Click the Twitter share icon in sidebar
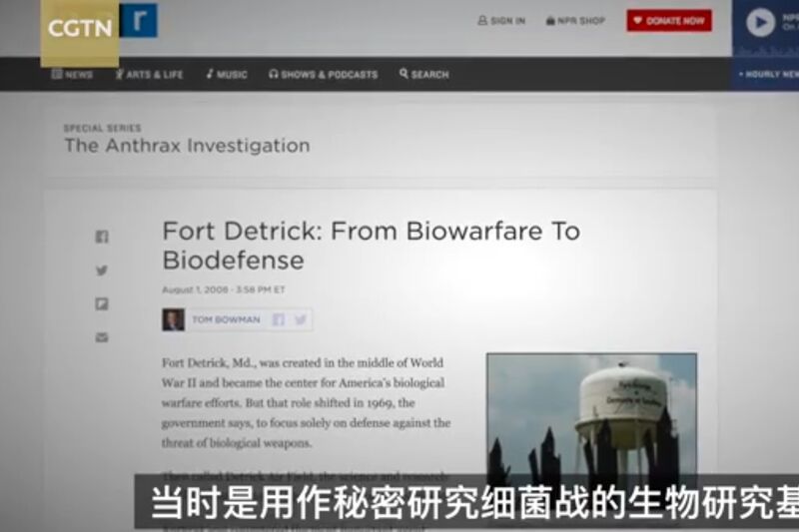The image size is (799, 532). click(102, 270)
